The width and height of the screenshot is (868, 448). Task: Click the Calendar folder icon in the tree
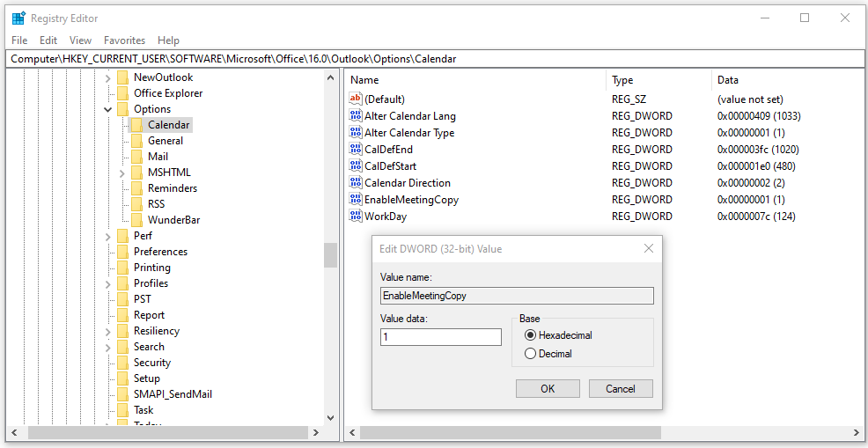tap(136, 125)
